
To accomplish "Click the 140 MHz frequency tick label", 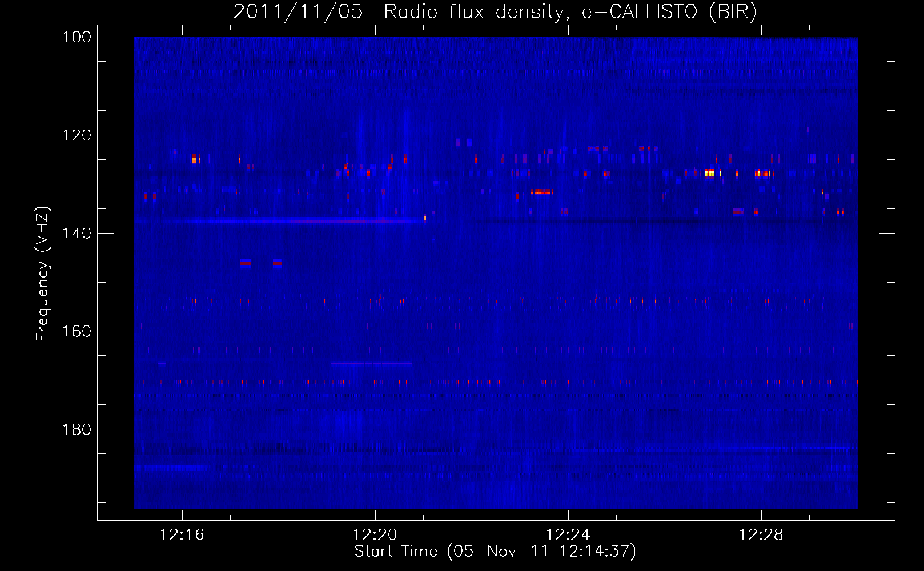I will pos(77,233).
